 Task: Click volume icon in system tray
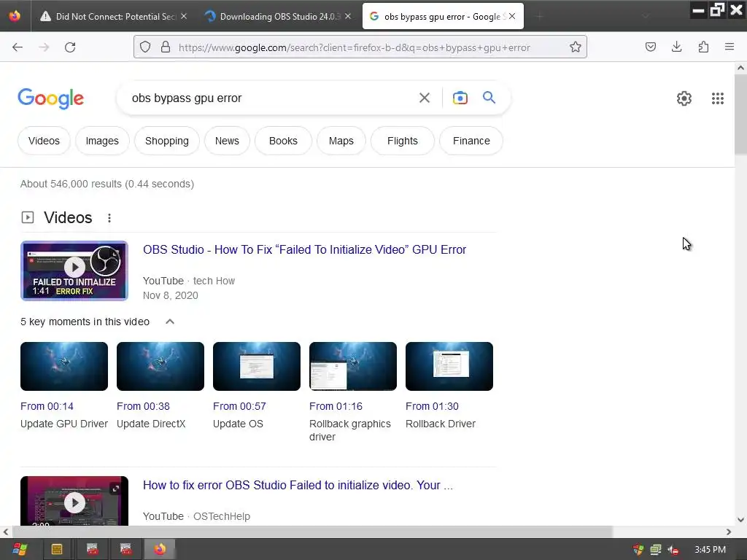[x=673, y=550]
